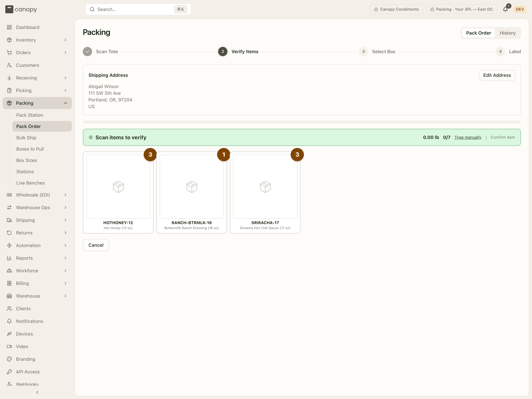Click the Shipping truck icon
532x399 pixels.
coord(9,220)
